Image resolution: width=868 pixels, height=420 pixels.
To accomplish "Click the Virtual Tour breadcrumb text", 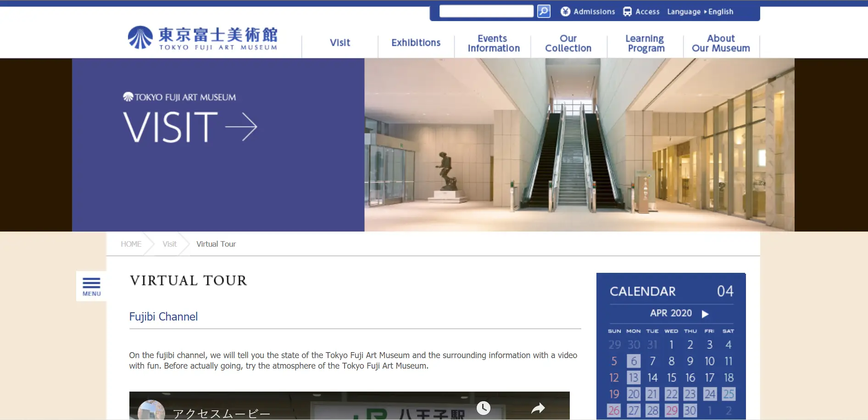I will [216, 244].
